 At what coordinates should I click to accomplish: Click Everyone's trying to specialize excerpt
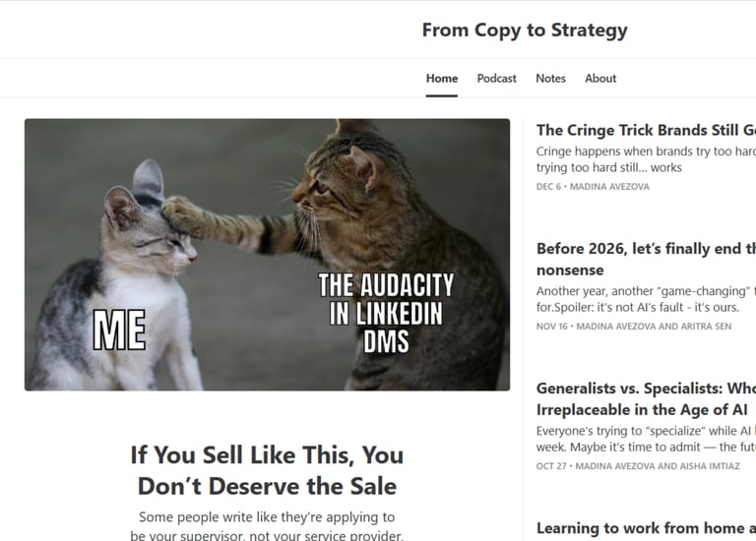[646, 439]
